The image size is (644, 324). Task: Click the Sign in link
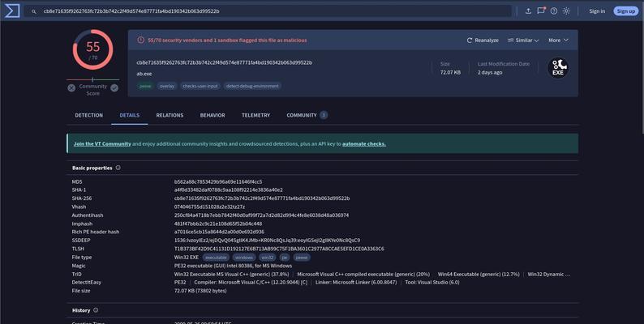pyautogui.click(x=597, y=11)
